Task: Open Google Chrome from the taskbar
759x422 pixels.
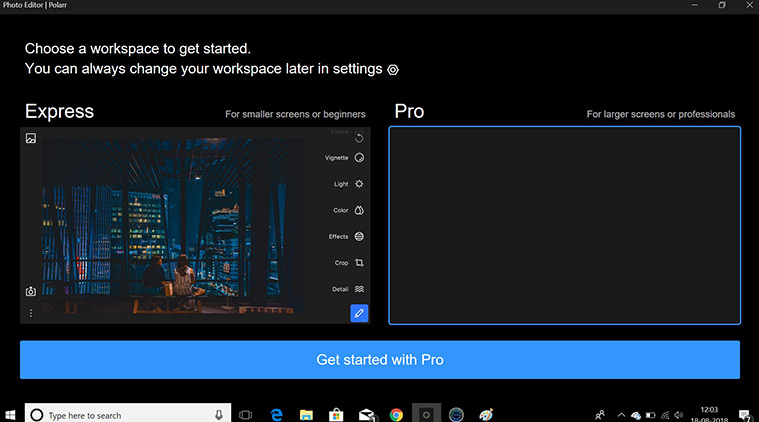Action: tap(396, 414)
